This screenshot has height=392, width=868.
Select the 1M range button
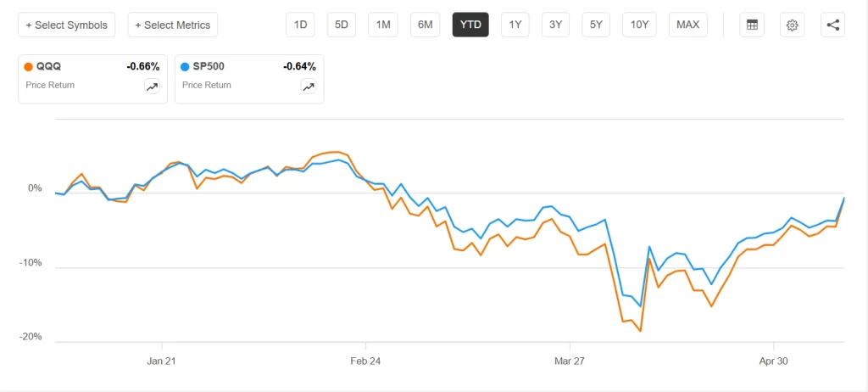click(383, 25)
